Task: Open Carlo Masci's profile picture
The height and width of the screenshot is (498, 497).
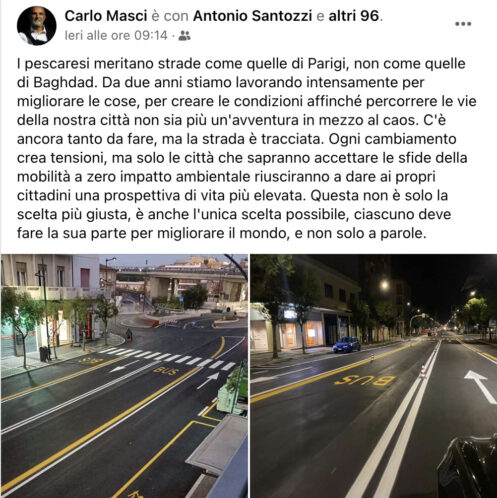Action: [x=37, y=26]
